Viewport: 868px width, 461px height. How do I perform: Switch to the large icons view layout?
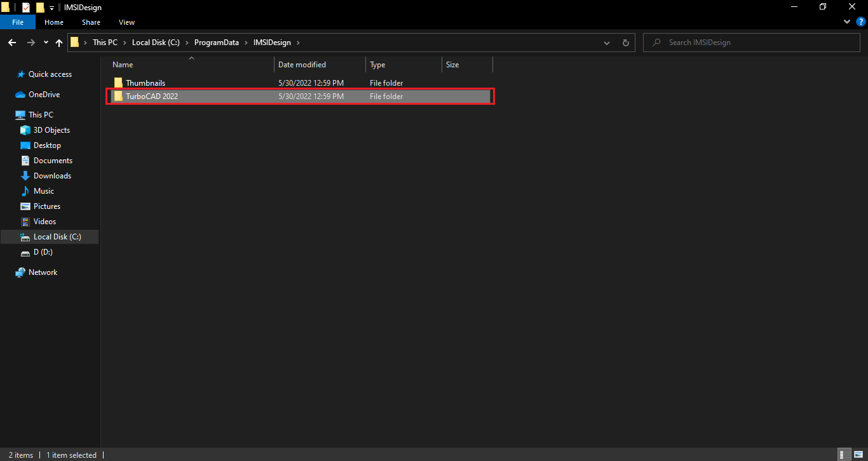coord(858,455)
